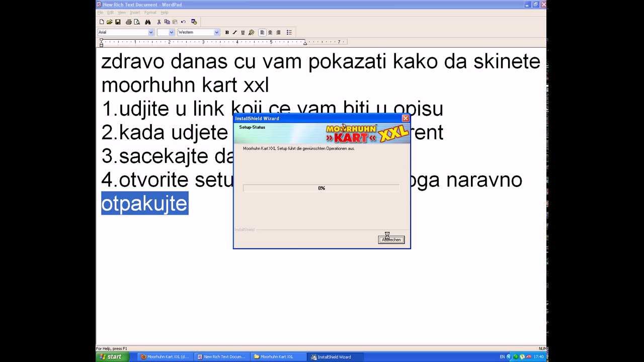Open the Help menu in WordPad
The width and height of the screenshot is (644, 362).
point(164,13)
